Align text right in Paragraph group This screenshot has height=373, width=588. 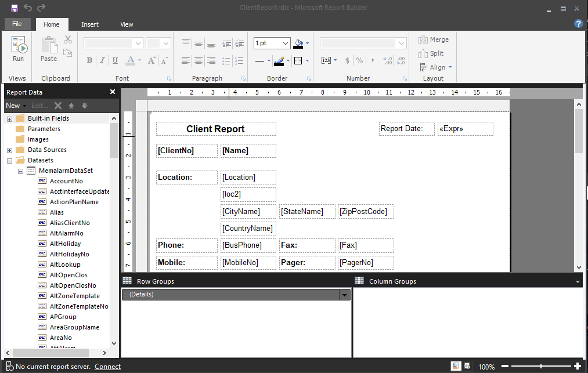point(211,61)
